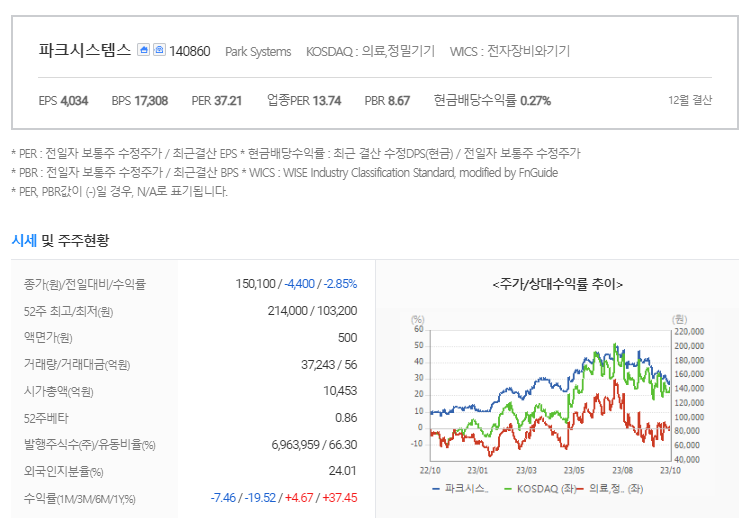The image size is (746, 518).
Task: Select the closing price 150,100
Action: tap(255, 284)
